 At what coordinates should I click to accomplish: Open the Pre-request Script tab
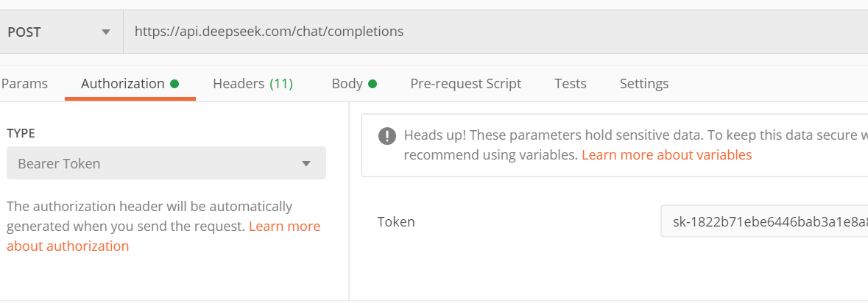pos(465,84)
